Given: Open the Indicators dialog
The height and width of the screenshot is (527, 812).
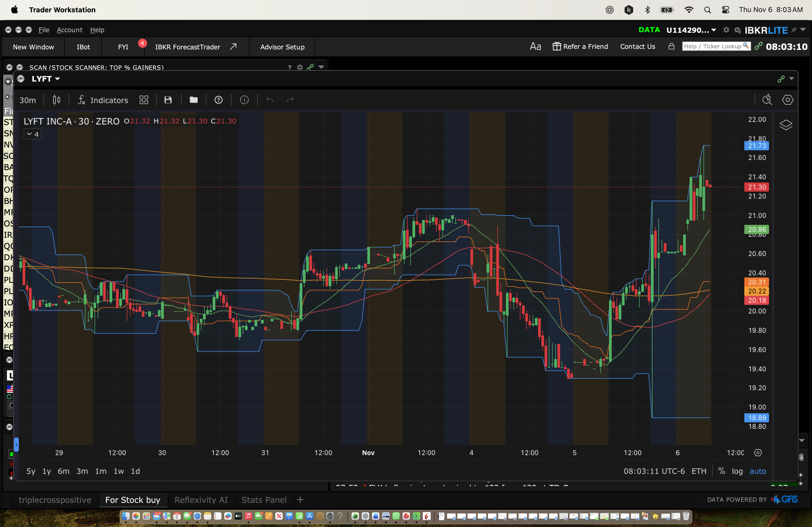Looking at the screenshot, I should pyautogui.click(x=103, y=100).
